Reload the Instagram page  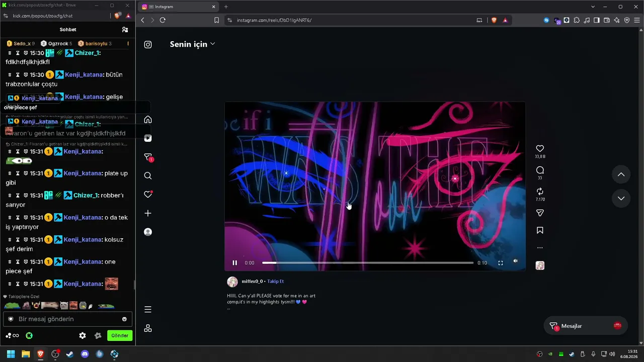point(163,20)
